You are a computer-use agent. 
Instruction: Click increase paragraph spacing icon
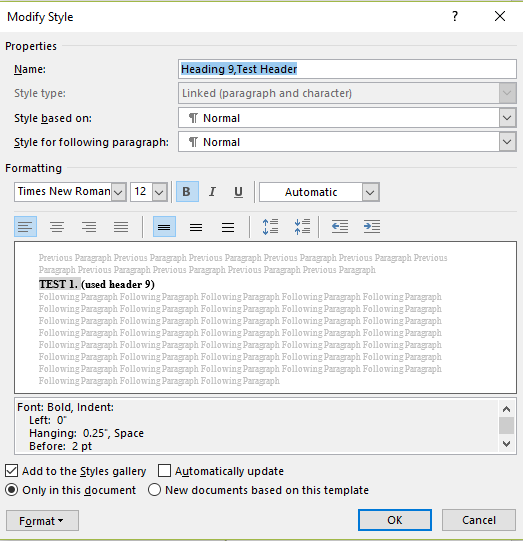click(270, 227)
